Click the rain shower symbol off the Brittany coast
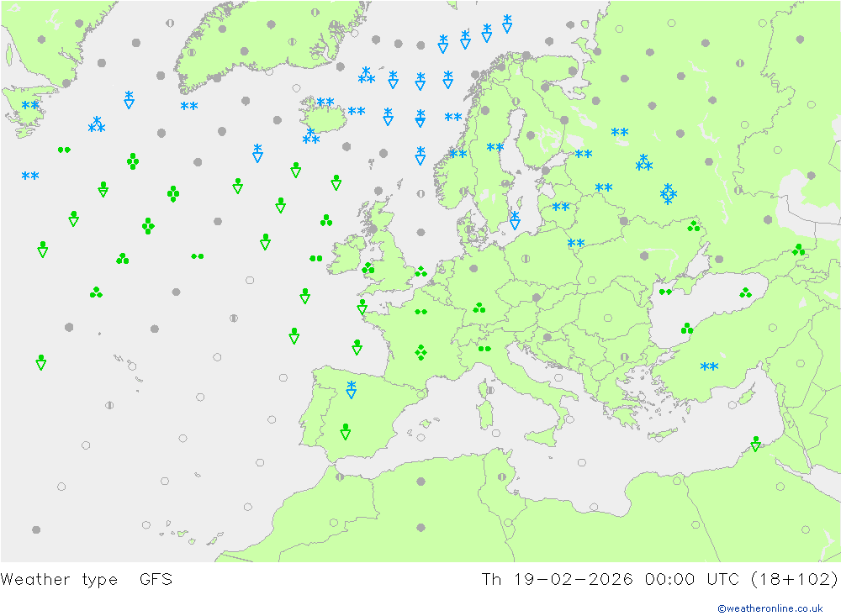 (362, 308)
